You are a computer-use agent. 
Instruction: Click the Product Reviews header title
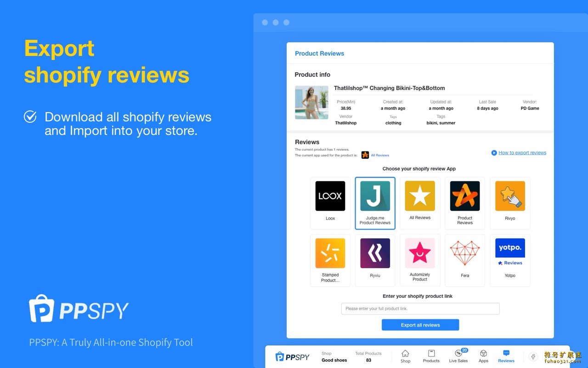(x=319, y=53)
